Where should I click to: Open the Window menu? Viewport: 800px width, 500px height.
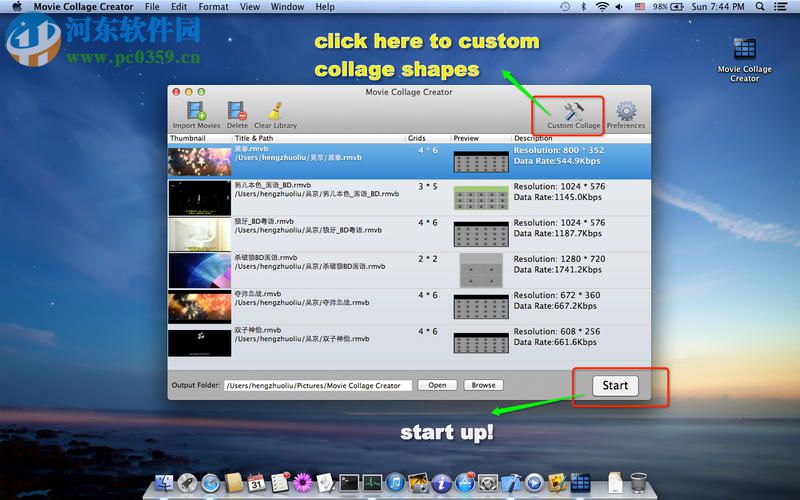tap(287, 7)
